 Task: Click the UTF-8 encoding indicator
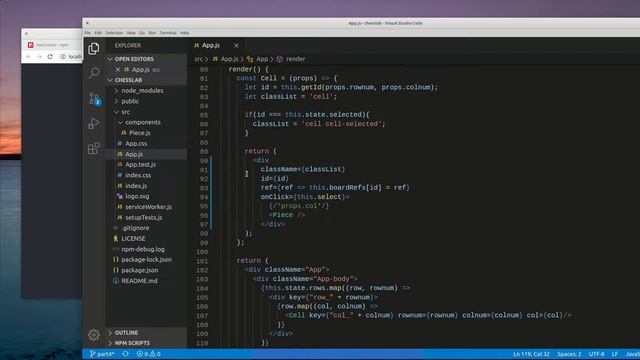tap(596, 354)
